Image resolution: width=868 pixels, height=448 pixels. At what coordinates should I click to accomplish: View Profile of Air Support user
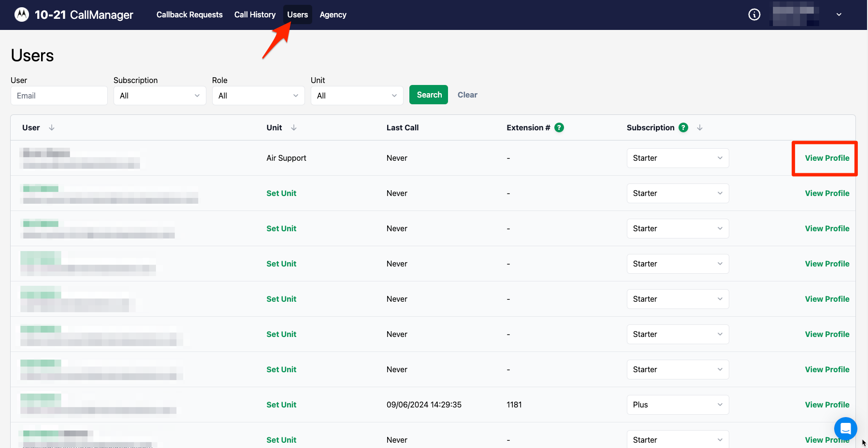(827, 158)
